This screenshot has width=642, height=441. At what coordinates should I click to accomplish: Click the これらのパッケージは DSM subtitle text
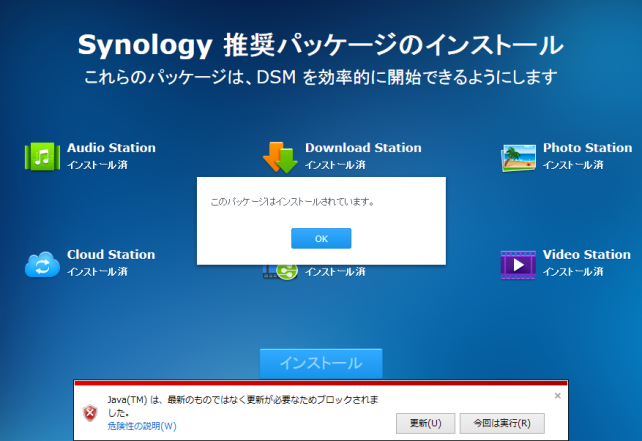pyautogui.click(x=321, y=77)
